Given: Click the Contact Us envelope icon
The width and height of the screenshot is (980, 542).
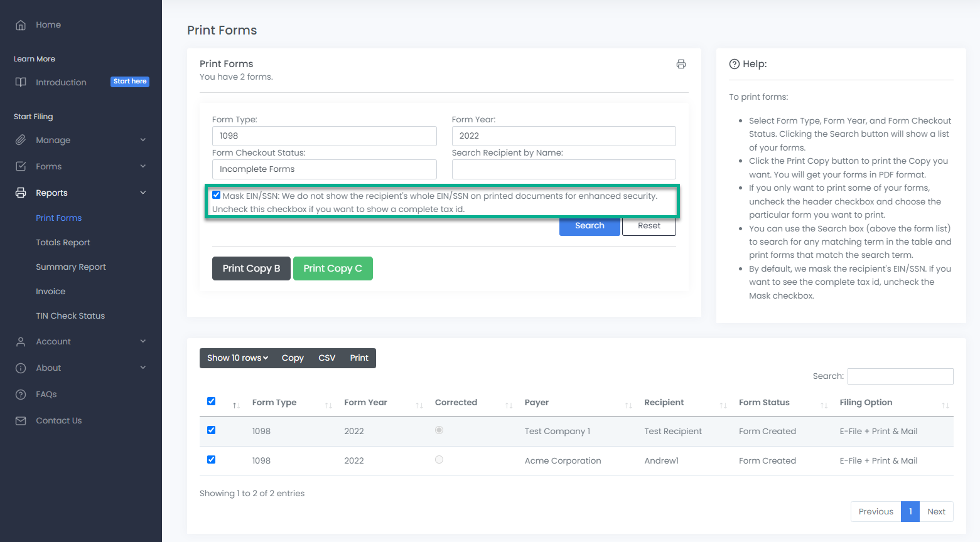Looking at the screenshot, I should click(21, 421).
